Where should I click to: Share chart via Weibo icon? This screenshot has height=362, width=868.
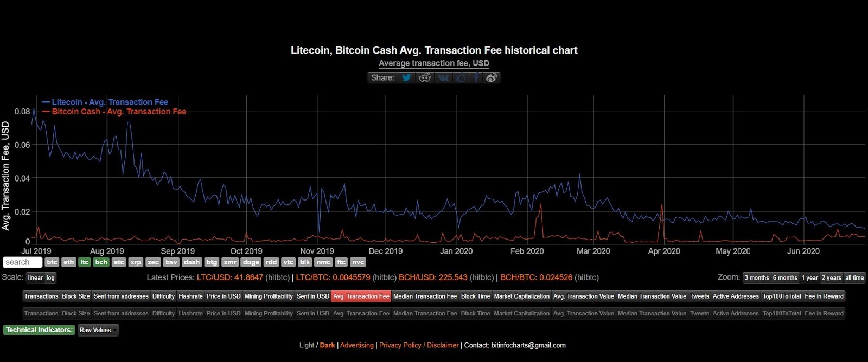(x=492, y=77)
